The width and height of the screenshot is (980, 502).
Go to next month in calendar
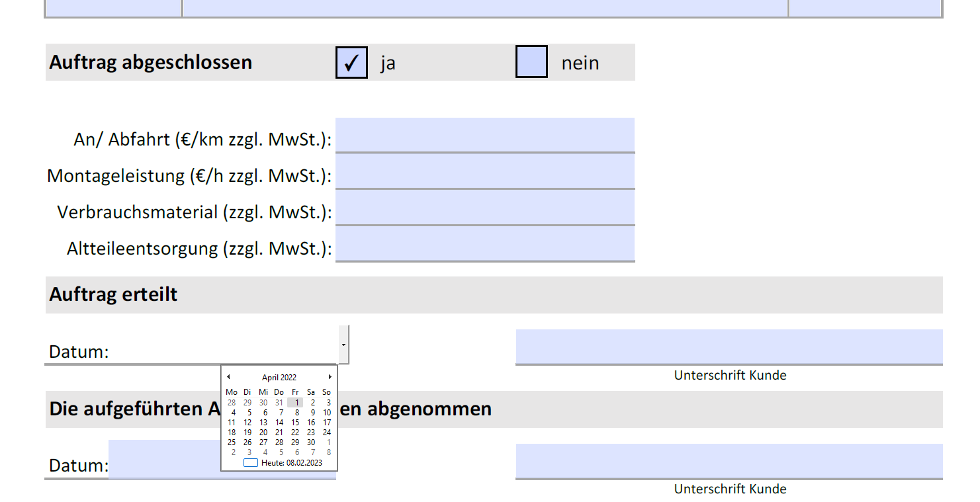(330, 377)
